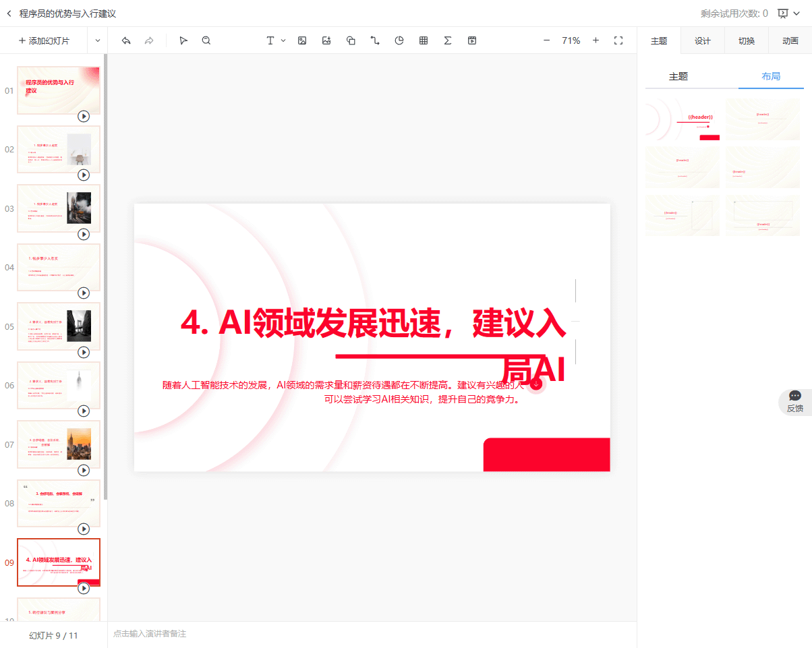Image resolution: width=812 pixels, height=648 pixels.
Task: Switch to the 动画 tab
Action: pos(790,40)
